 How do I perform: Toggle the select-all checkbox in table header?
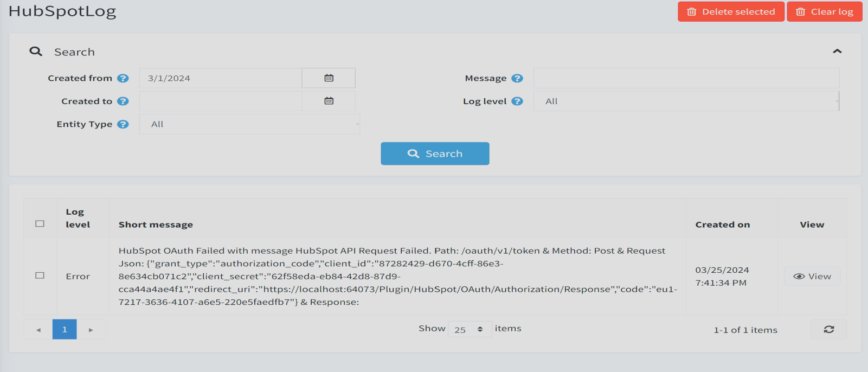click(x=40, y=223)
